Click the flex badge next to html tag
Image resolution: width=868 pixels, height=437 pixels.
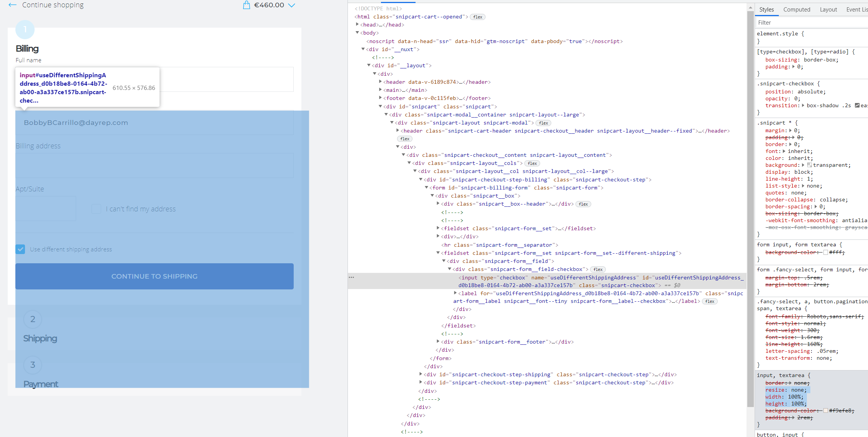click(x=478, y=17)
